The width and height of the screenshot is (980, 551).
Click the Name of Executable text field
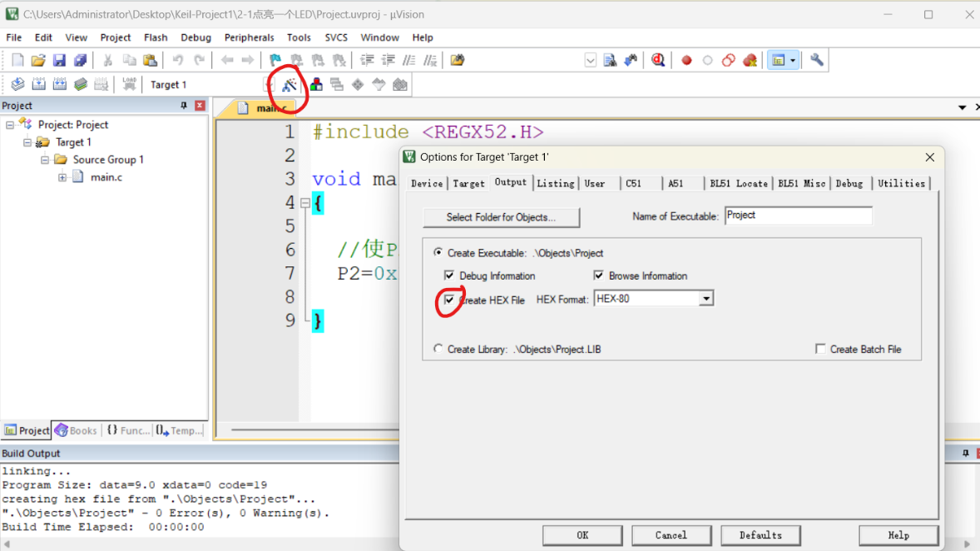[798, 216]
